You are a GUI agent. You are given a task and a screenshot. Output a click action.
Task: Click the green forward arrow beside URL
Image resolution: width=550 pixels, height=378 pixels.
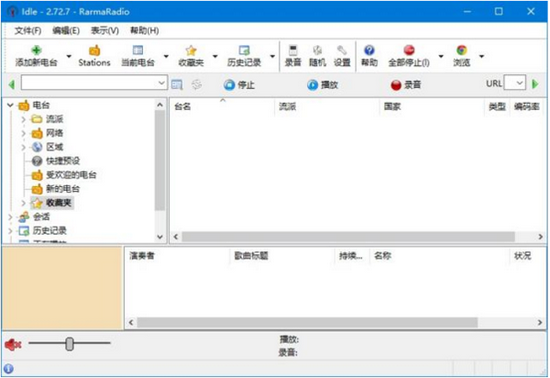[x=535, y=84]
